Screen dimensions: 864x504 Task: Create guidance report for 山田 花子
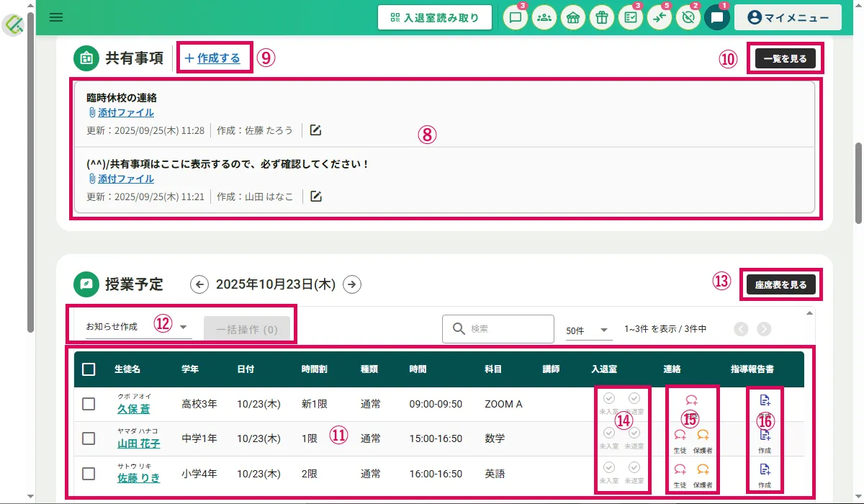pos(765,438)
